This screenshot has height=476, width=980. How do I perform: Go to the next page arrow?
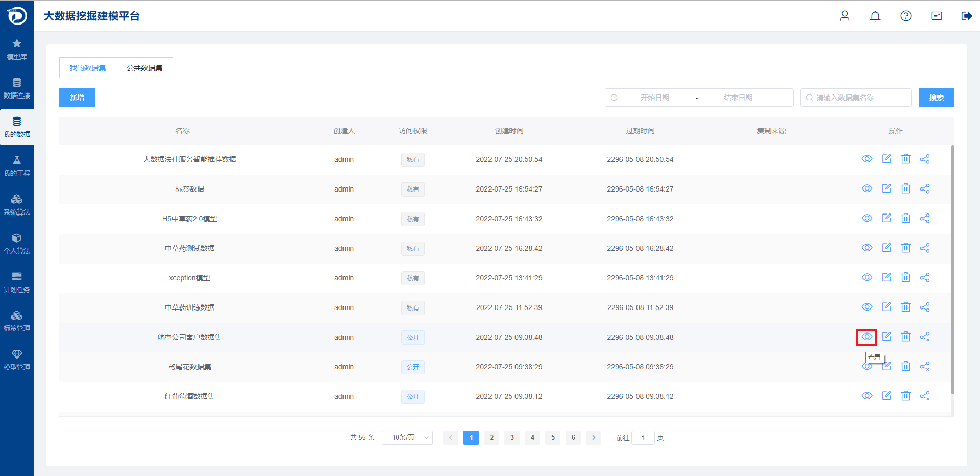coord(594,438)
